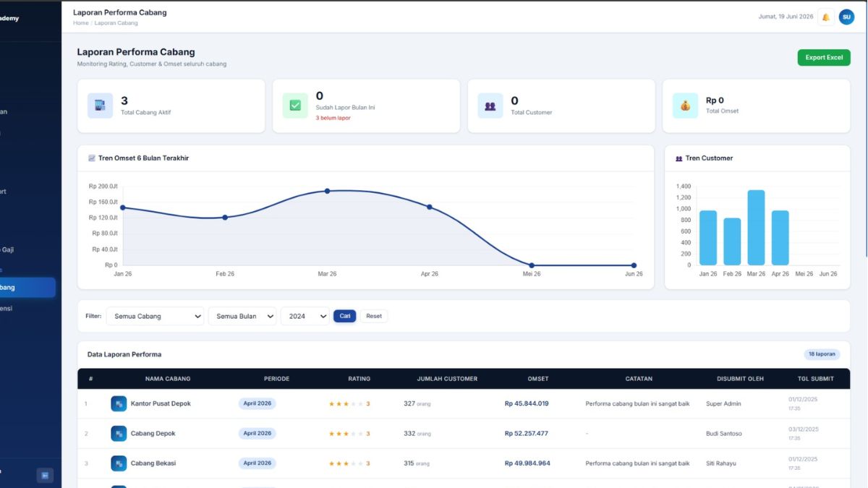Click the Super Admin submitter name
Image resolution: width=868 pixels, height=488 pixels.
pyautogui.click(x=723, y=403)
